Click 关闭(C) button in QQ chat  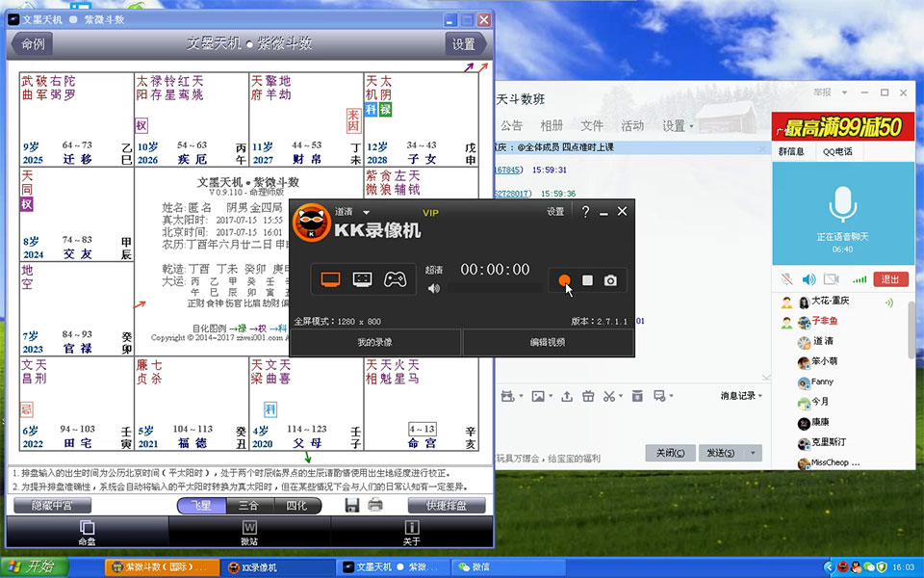(671, 453)
